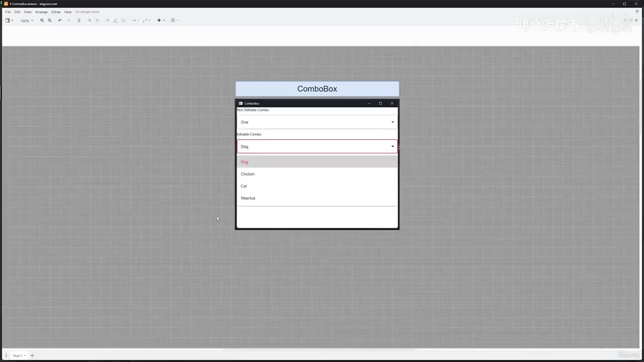Open the Arrange menu

click(41, 12)
